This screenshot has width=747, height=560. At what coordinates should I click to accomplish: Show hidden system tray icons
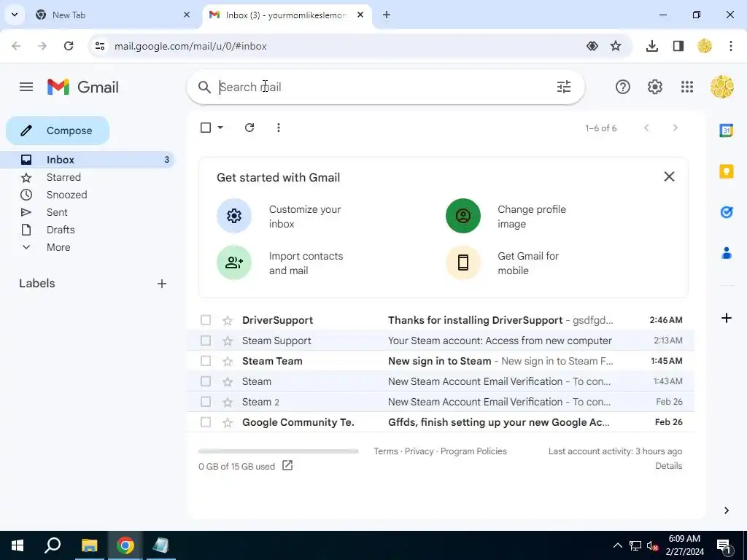pyautogui.click(x=617, y=545)
